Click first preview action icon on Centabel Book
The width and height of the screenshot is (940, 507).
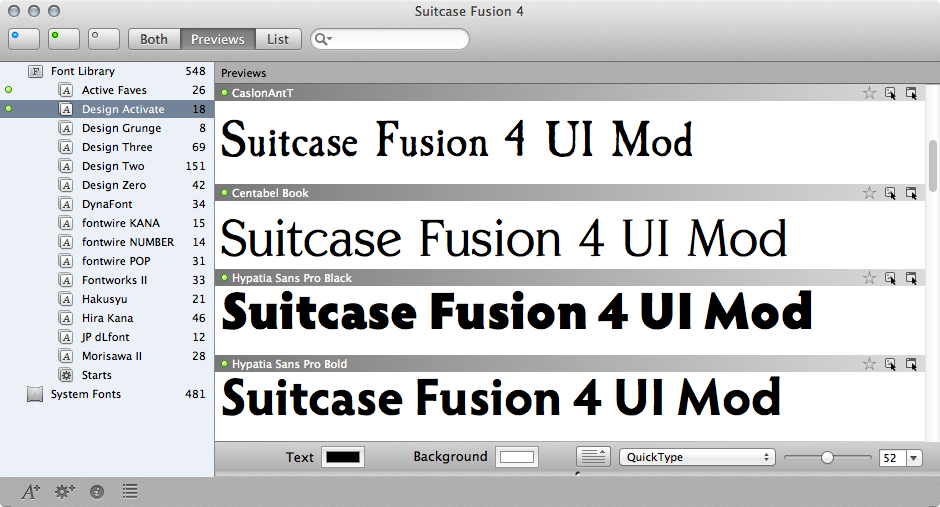coord(891,193)
